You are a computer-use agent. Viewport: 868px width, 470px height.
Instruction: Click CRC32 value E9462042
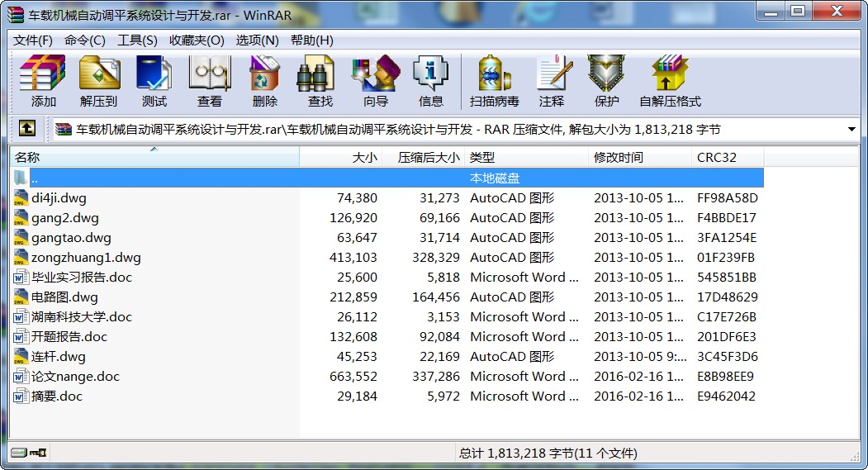click(x=726, y=396)
